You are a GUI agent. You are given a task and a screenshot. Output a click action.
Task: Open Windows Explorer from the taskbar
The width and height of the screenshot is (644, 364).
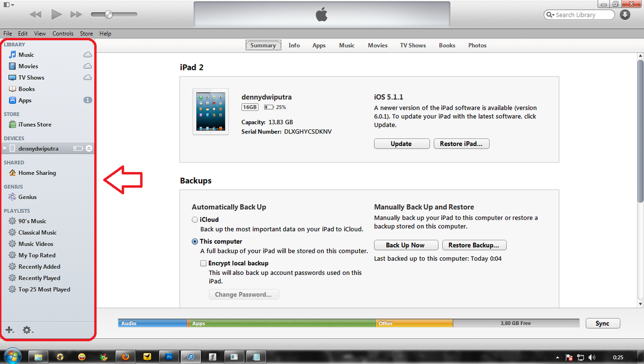38,357
